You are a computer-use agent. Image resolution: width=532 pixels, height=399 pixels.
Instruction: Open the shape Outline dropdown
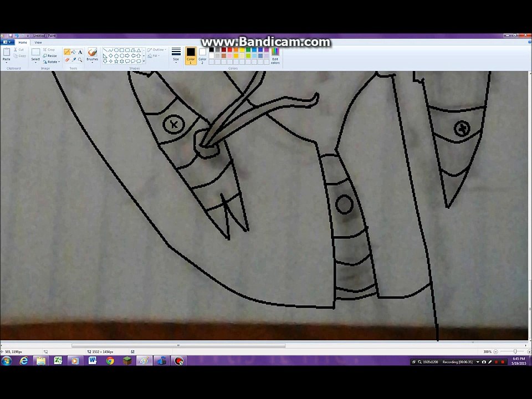(x=157, y=50)
